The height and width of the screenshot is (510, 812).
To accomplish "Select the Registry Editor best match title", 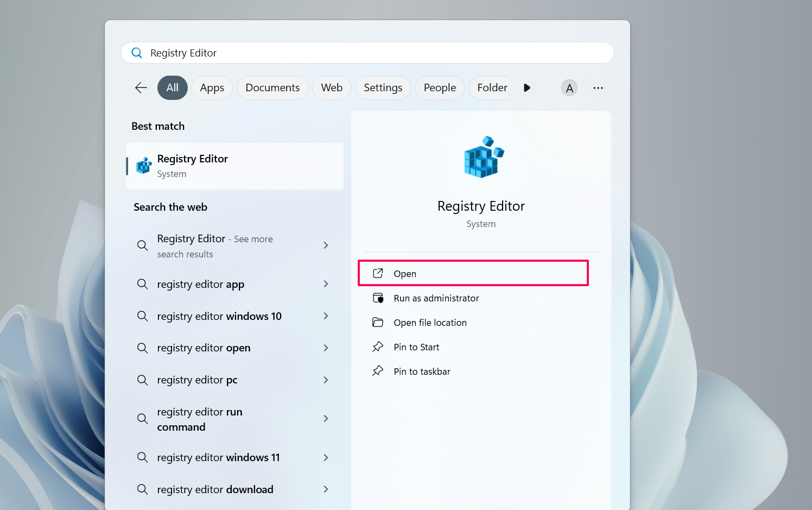I will click(x=193, y=159).
